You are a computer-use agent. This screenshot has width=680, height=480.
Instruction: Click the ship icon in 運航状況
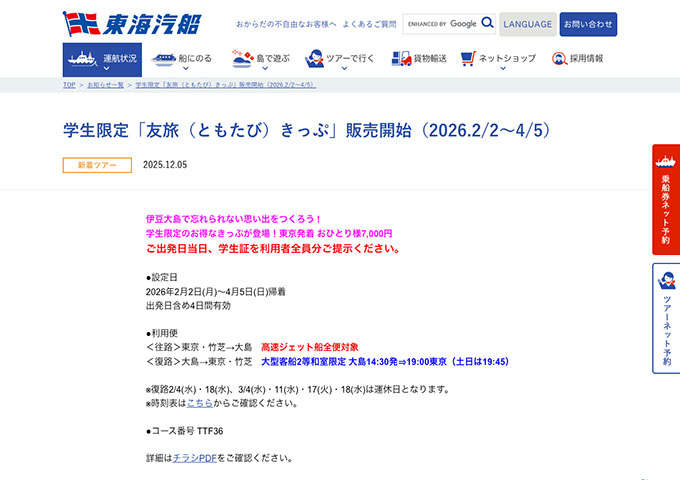point(82,59)
